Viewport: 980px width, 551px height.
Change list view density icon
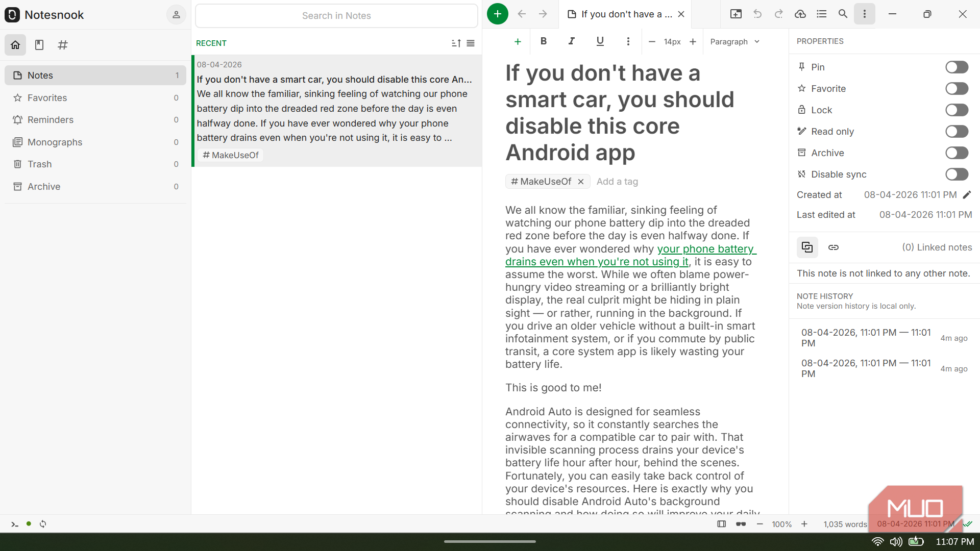coord(471,43)
